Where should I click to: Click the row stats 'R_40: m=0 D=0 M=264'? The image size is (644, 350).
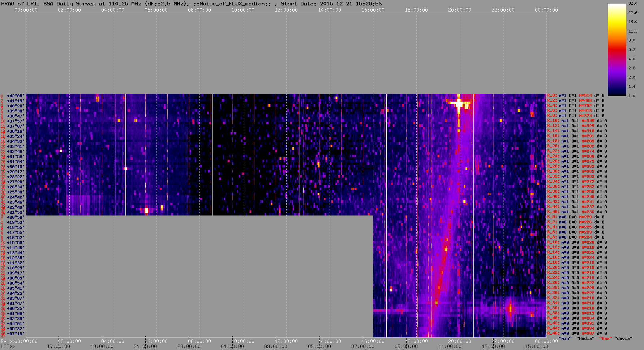[571, 319]
